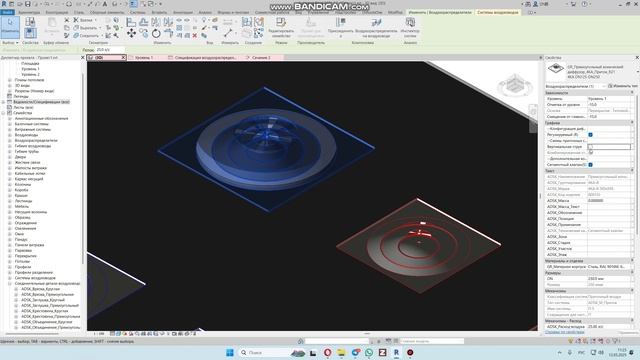Click the Text A icon in quick access toolbar
Image resolution: width=640 pixels, height=360 pixels.
[x=105, y=4]
